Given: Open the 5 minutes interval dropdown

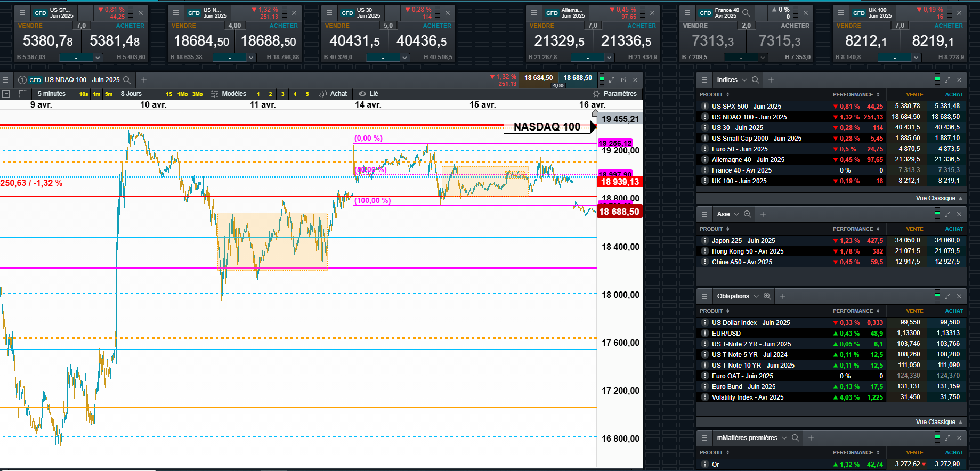Looking at the screenshot, I should click(x=52, y=94).
